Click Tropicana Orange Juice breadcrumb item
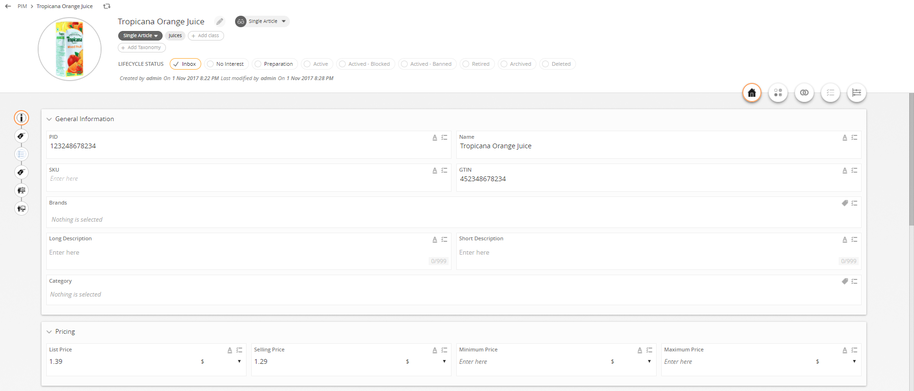 [64, 6]
